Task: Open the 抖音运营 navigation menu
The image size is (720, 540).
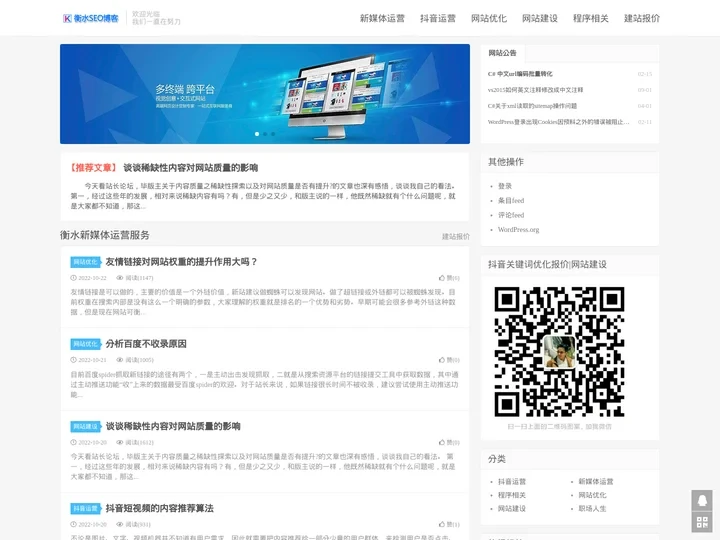Action: pos(438,18)
